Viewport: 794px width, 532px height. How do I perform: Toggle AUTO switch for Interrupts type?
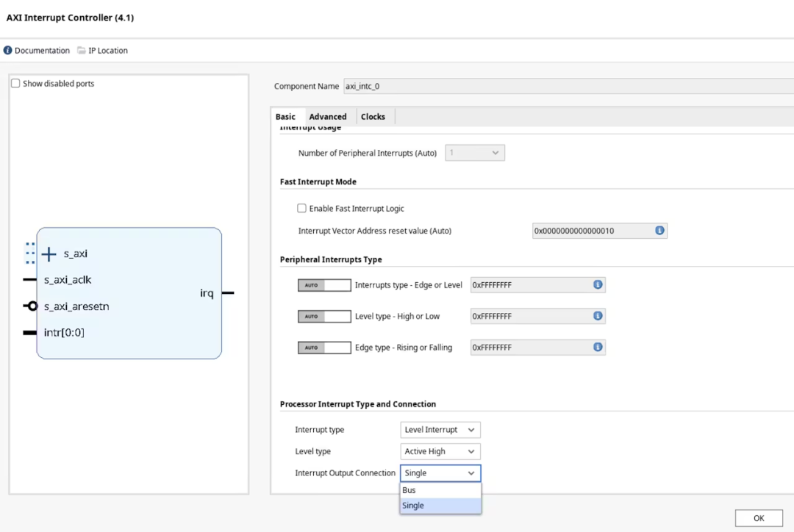click(324, 285)
